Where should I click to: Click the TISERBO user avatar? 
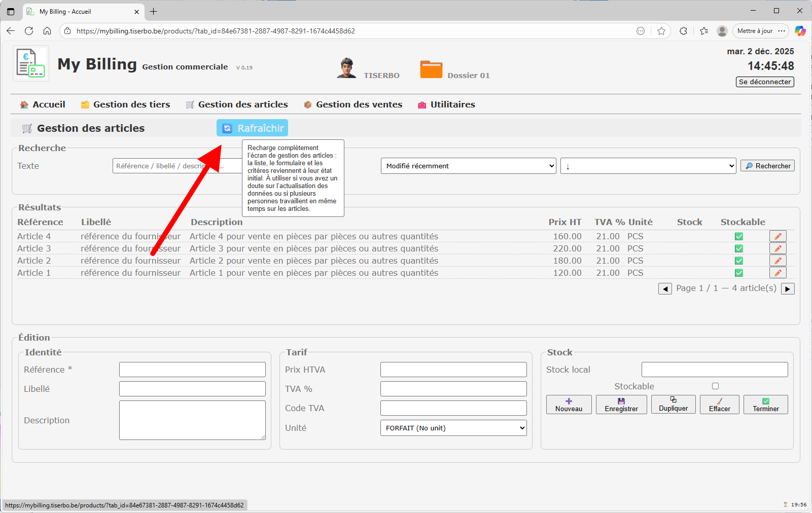point(346,68)
